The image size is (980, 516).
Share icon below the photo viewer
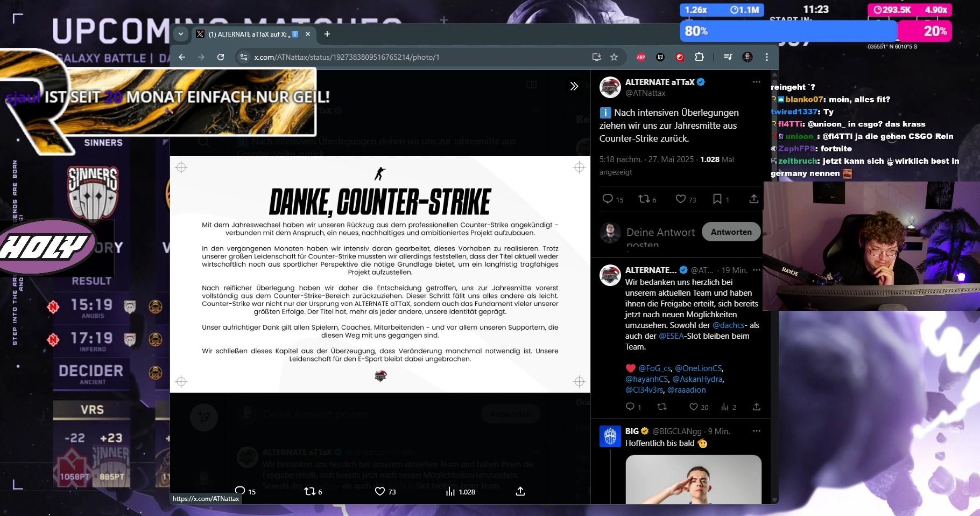coord(520,491)
